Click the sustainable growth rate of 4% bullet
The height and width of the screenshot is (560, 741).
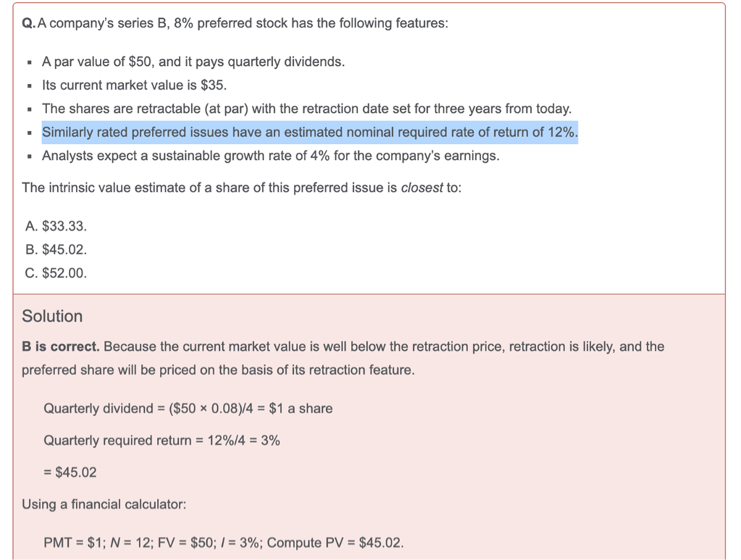click(271, 156)
